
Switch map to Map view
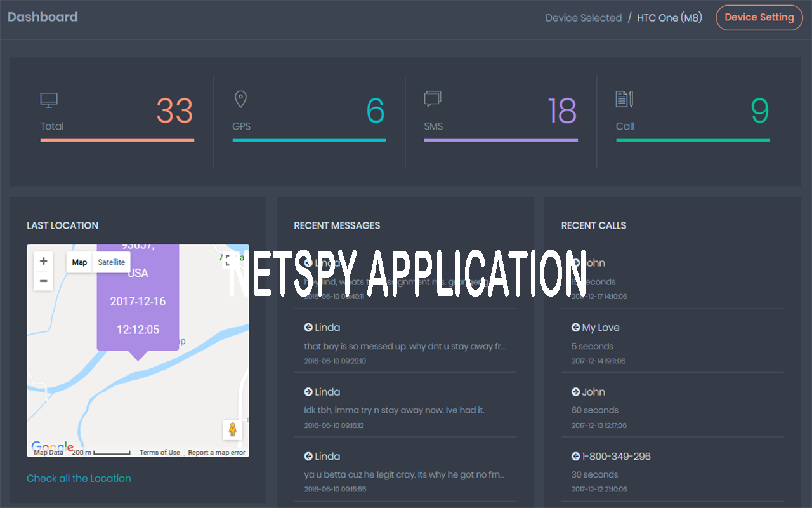(79, 262)
